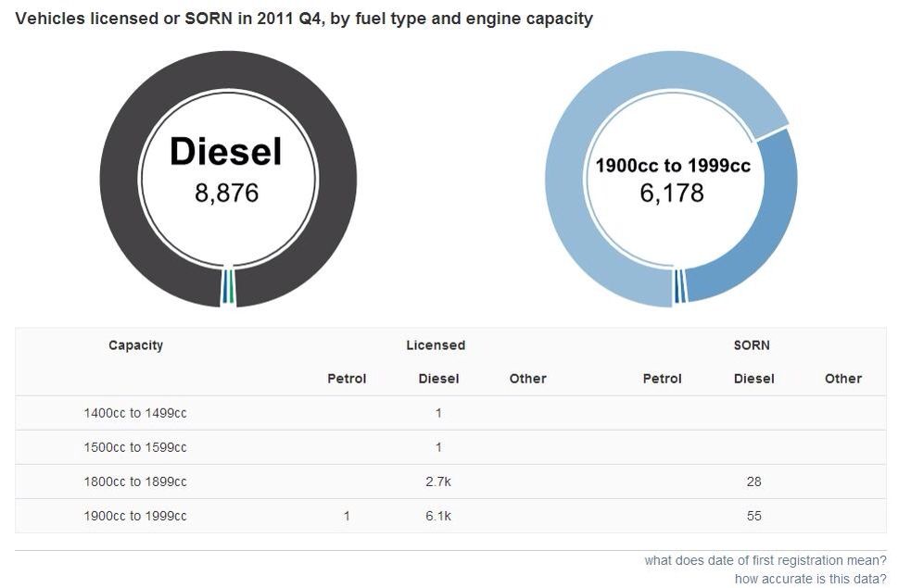The image size is (911, 588).
Task: Click the SORN group header
Action: pos(752,345)
